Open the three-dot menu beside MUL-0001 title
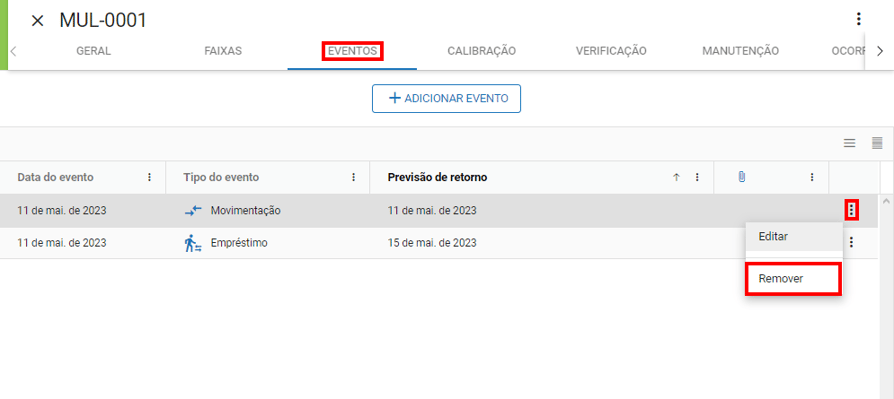894x399 pixels. click(x=859, y=20)
